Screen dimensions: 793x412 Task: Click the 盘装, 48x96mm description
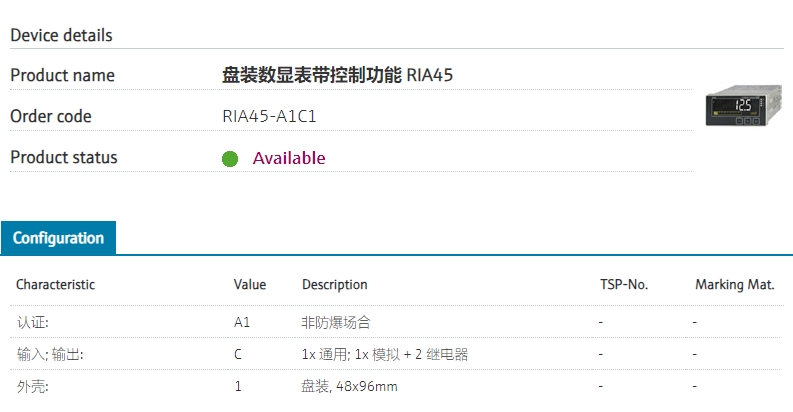[x=349, y=386]
